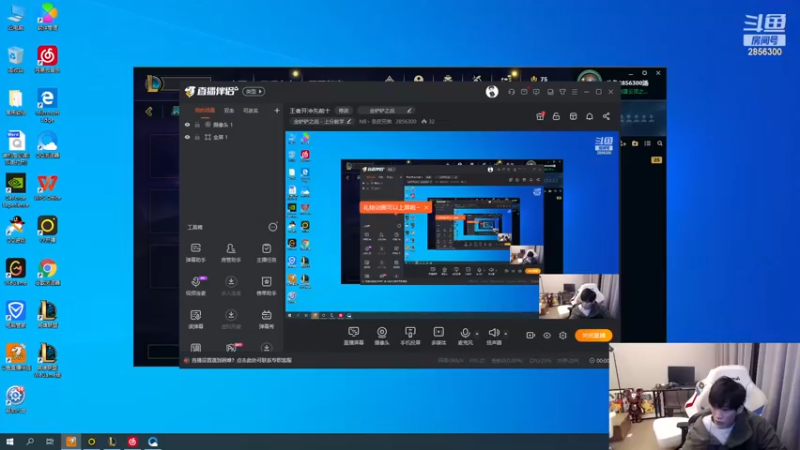Switch to the second scene tab
Screen dimensions: 800x450
(229, 110)
